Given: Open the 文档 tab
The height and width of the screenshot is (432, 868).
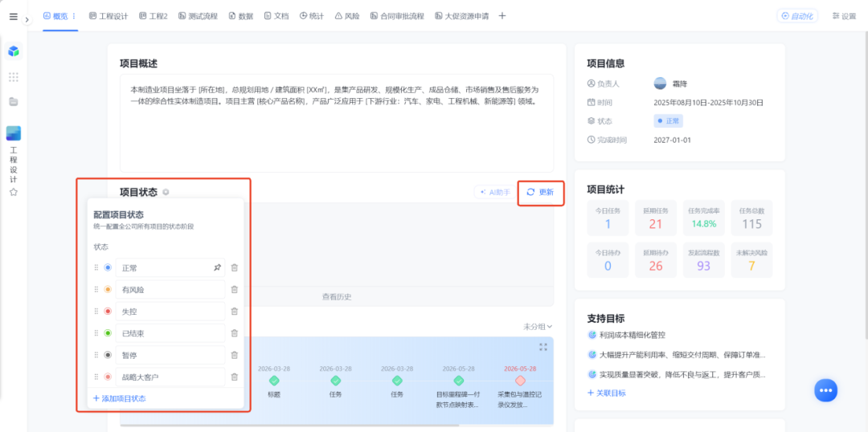Looking at the screenshot, I should click(276, 16).
